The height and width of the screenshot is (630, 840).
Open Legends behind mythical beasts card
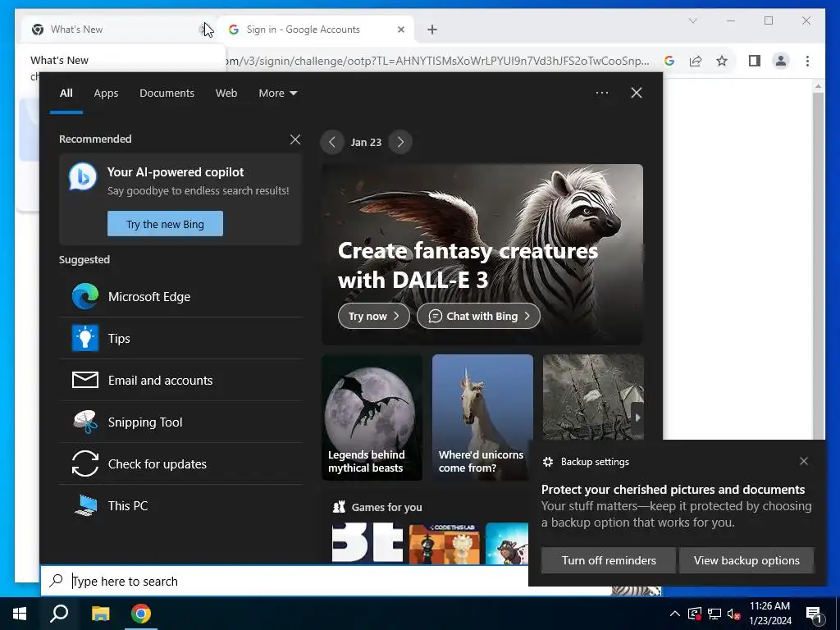coord(372,417)
